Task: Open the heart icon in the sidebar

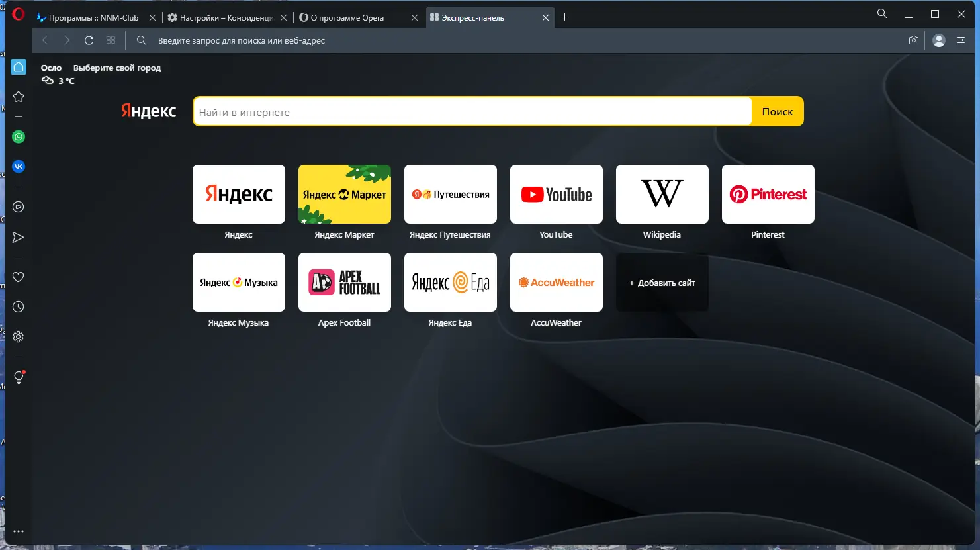Action: pos(19,277)
